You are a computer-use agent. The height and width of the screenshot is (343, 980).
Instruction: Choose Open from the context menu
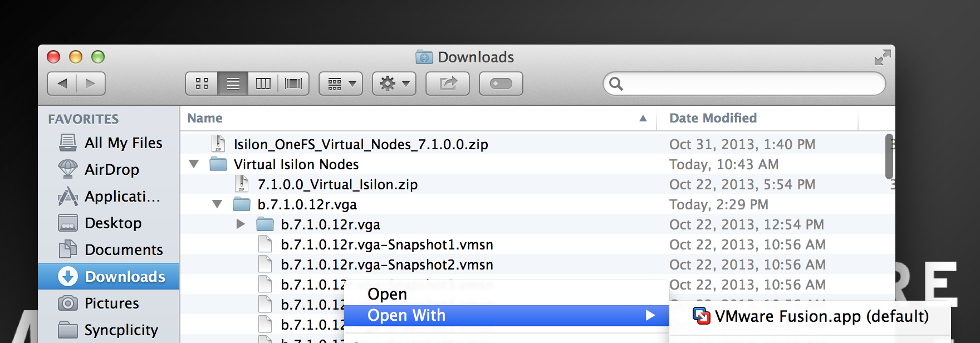(x=388, y=294)
